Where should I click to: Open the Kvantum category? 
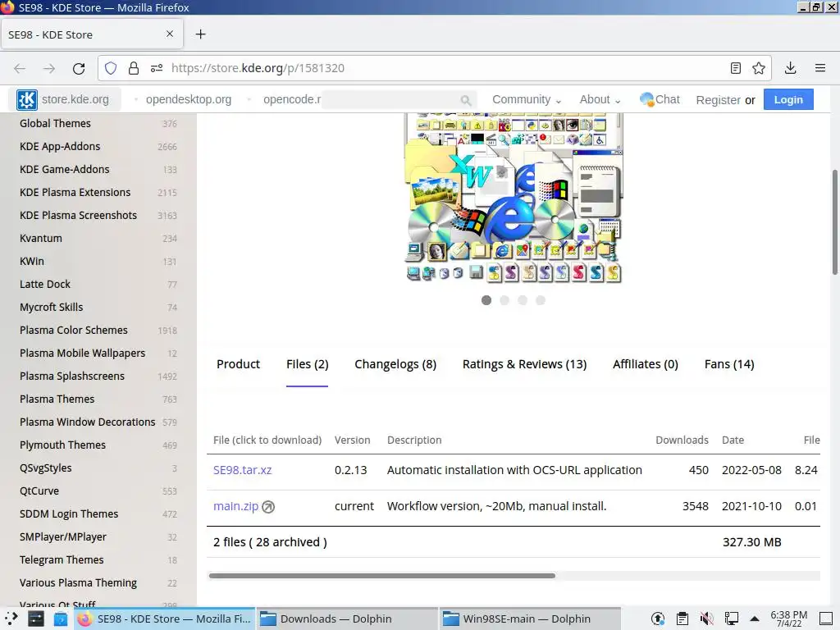tap(41, 239)
